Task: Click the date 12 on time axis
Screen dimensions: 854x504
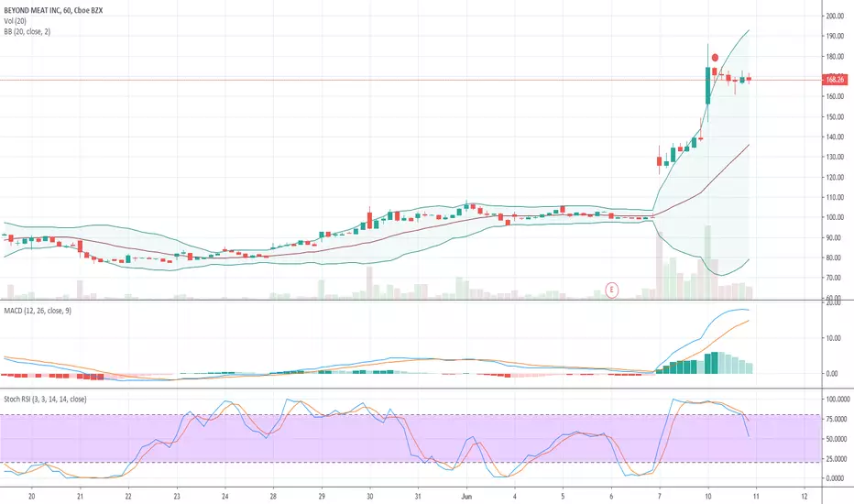Action: tap(805, 497)
